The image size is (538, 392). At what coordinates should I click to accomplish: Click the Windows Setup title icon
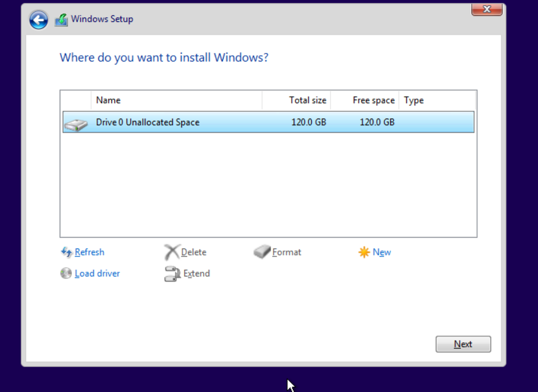coord(61,20)
